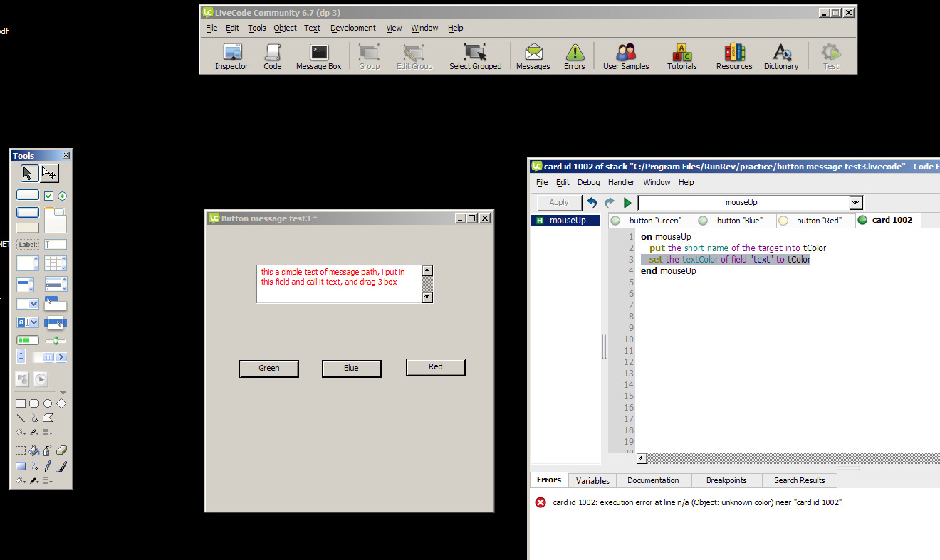
Task: Expand the mouseUp handler dropdown arrow
Action: tap(856, 203)
